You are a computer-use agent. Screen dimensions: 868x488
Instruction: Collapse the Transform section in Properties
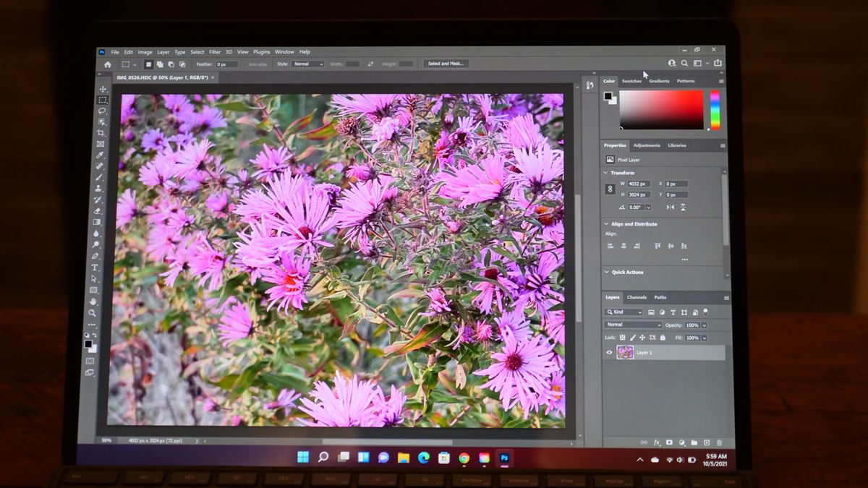(605, 173)
